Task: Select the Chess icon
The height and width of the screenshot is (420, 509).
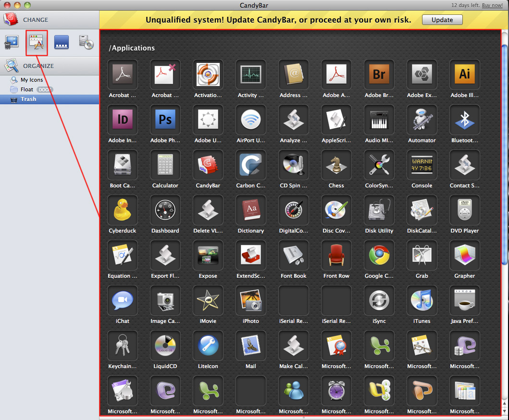Action: pos(336,164)
